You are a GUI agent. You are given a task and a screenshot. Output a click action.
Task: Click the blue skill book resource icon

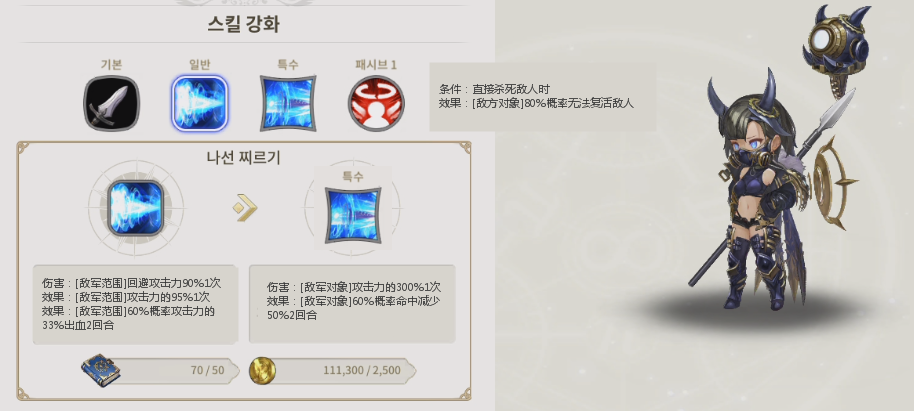tap(101, 370)
